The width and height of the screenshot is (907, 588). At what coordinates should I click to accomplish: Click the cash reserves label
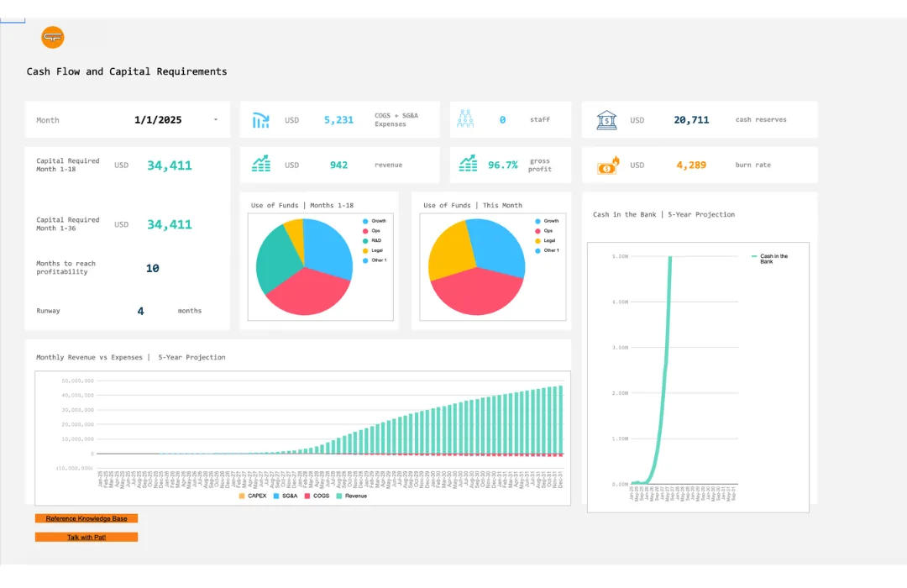[761, 120]
